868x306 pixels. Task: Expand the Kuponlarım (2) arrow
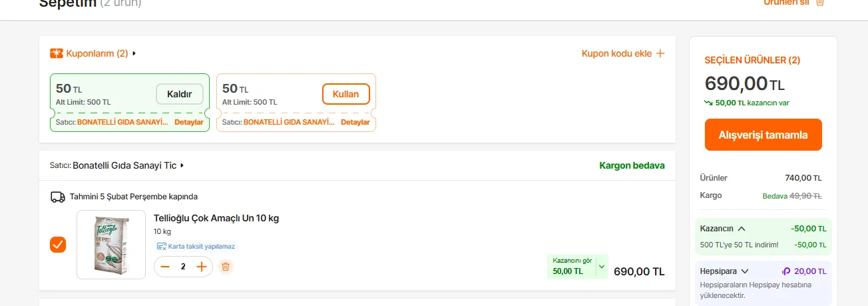pos(134,53)
